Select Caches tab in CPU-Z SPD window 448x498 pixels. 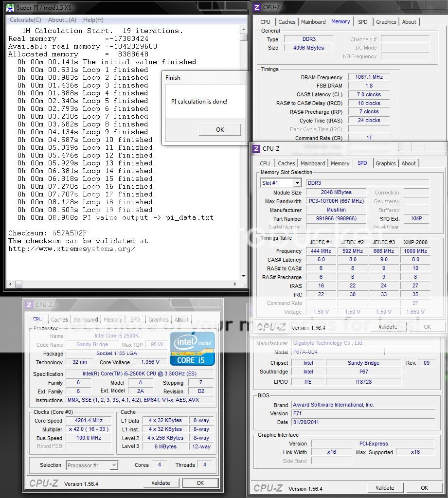tap(287, 163)
